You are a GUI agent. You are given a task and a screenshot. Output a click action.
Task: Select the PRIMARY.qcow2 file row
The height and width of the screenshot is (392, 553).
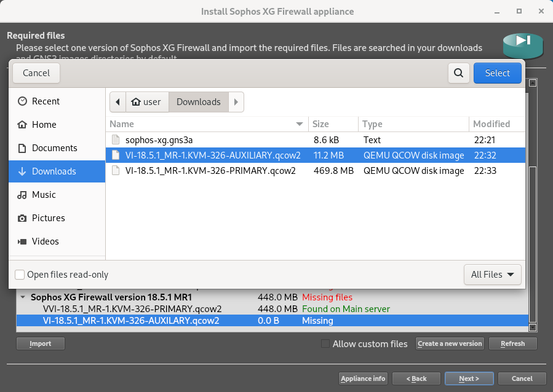316,171
